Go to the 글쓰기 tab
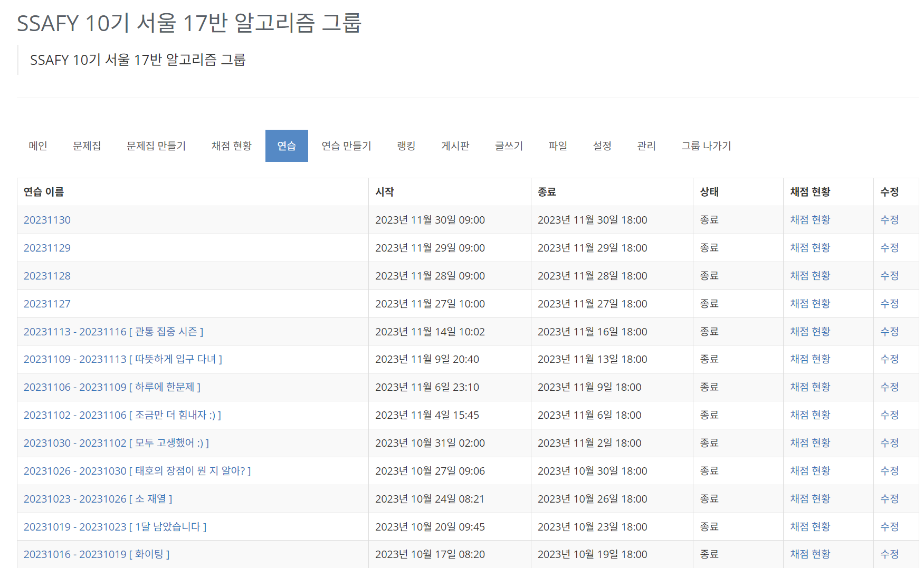Image resolution: width=924 pixels, height=568 pixels. tap(509, 146)
